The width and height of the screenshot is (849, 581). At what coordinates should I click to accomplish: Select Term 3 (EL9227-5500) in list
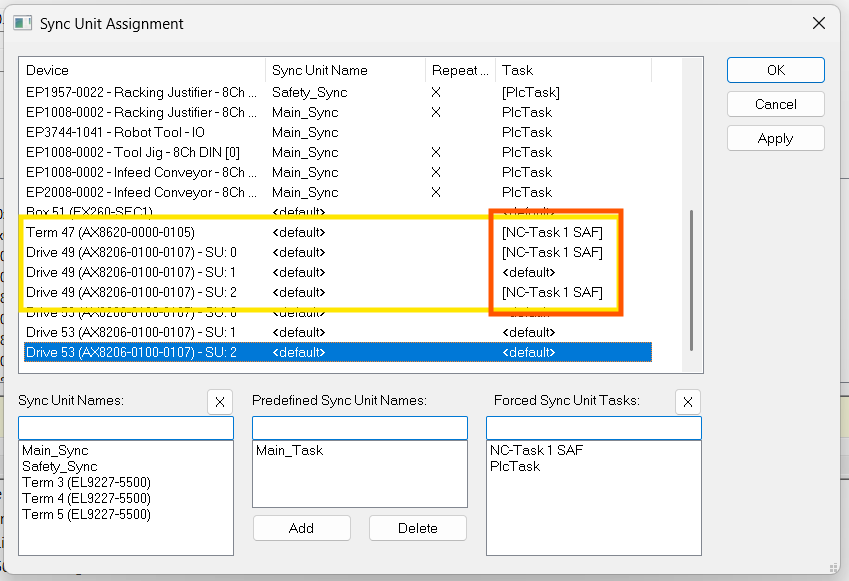click(x=86, y=482)
